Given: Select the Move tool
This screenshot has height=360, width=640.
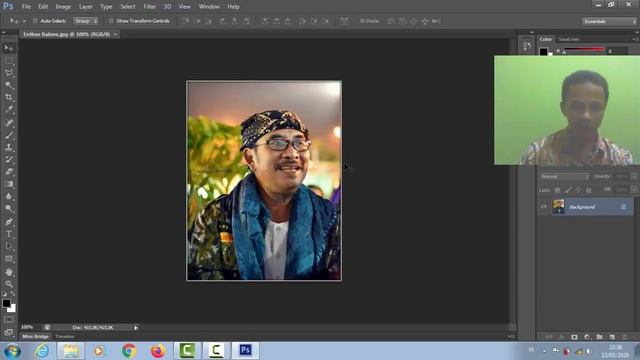Looking at the screenshot, I should [9, 48].
